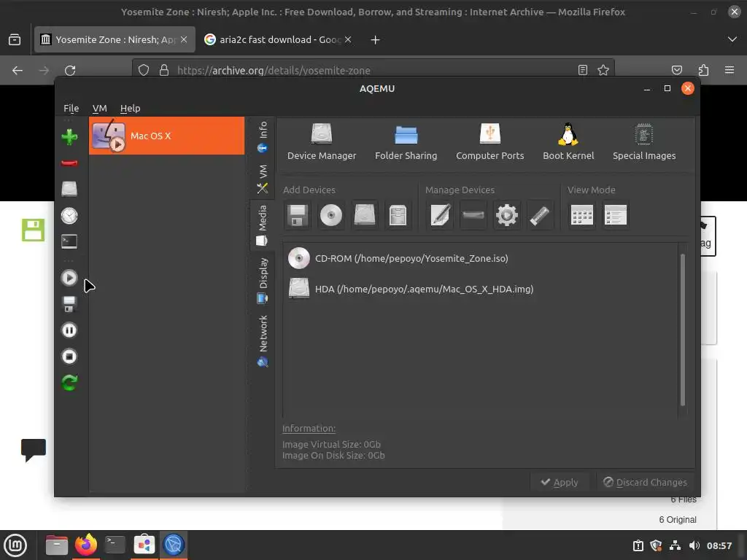Toggle Firefox reader view icon

coord(583,70)
